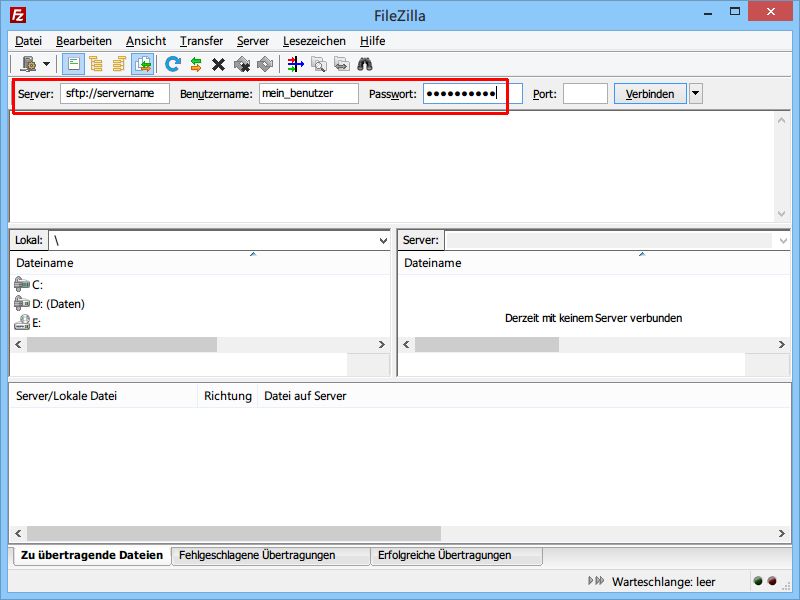Viewport: 800px width, 600px height.
Task: Expand the Lokal path dropdown
Action: pyautogui.click(x=383, y=240)
